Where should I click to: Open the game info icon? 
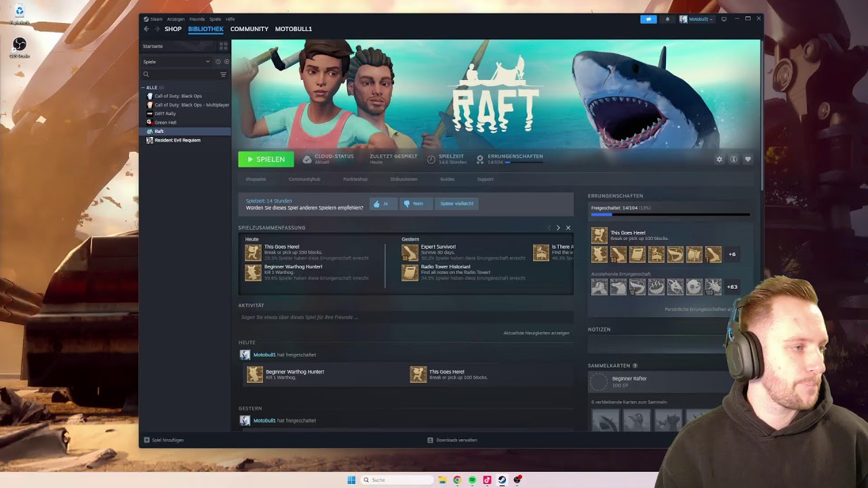click(734, 159)
